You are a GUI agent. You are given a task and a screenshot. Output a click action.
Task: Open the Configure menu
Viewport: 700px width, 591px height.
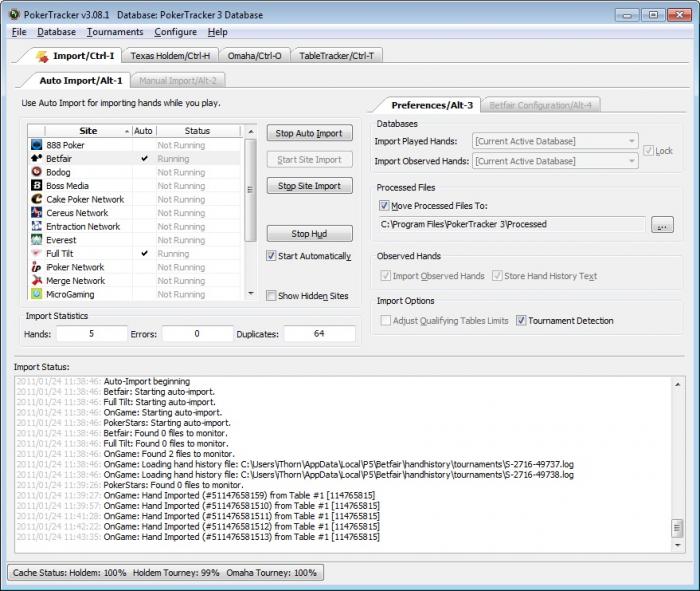coord(175,32)
